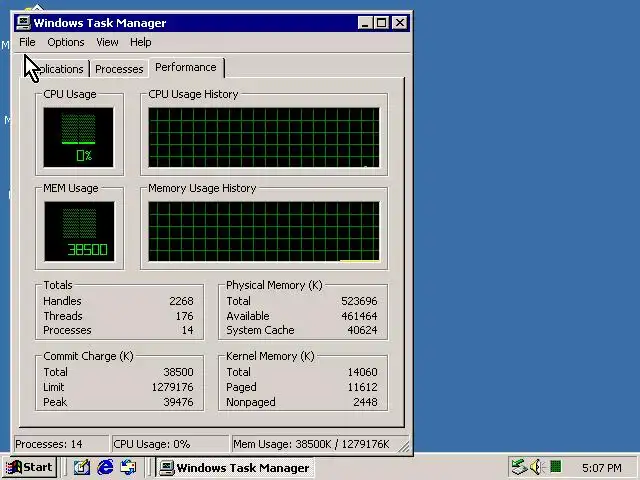Click the Available value 461464
This screenshot has height=480, width=640.
click(x=359, y=316)
